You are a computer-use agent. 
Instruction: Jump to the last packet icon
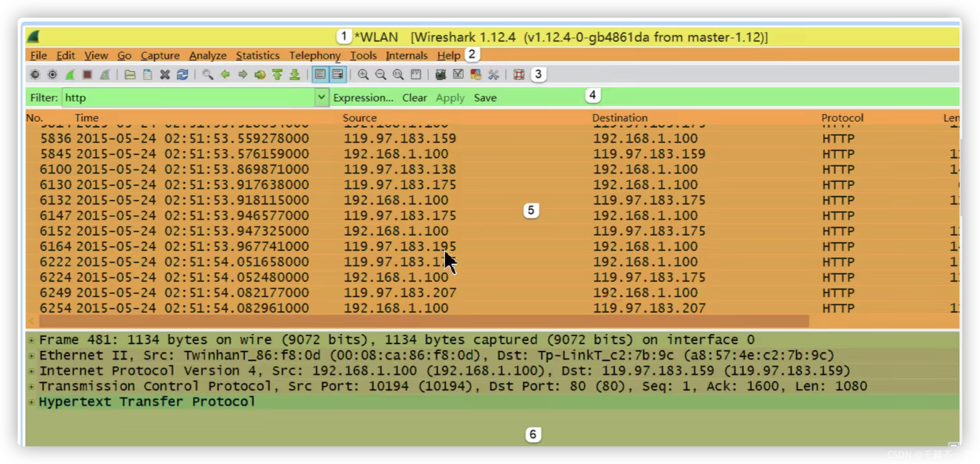tap(295, 75)
